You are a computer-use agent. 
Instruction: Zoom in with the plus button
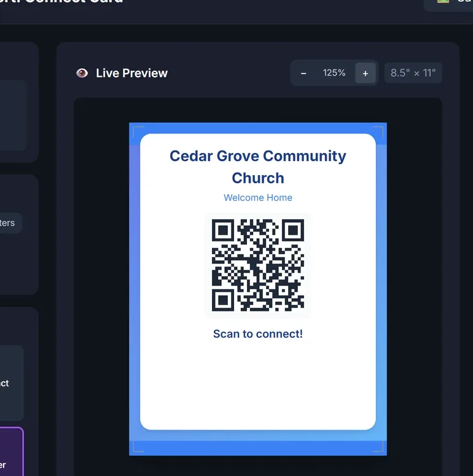[365, 73]
